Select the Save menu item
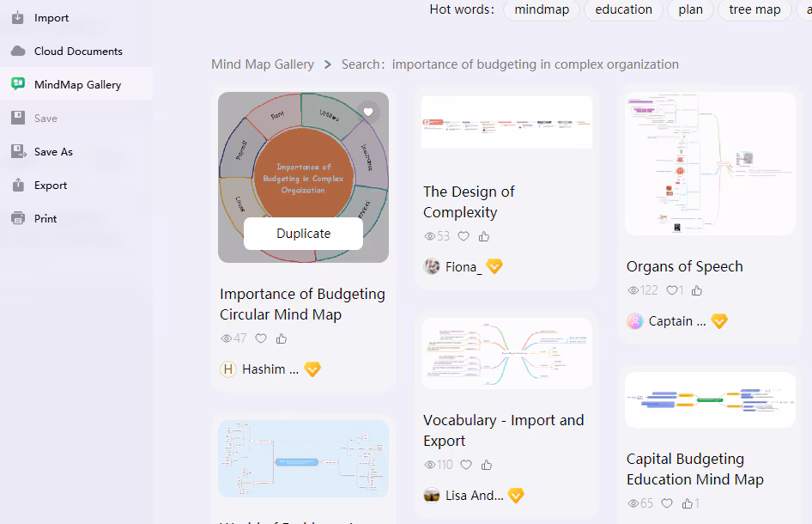Screen dimensions: 812x524 45,119
